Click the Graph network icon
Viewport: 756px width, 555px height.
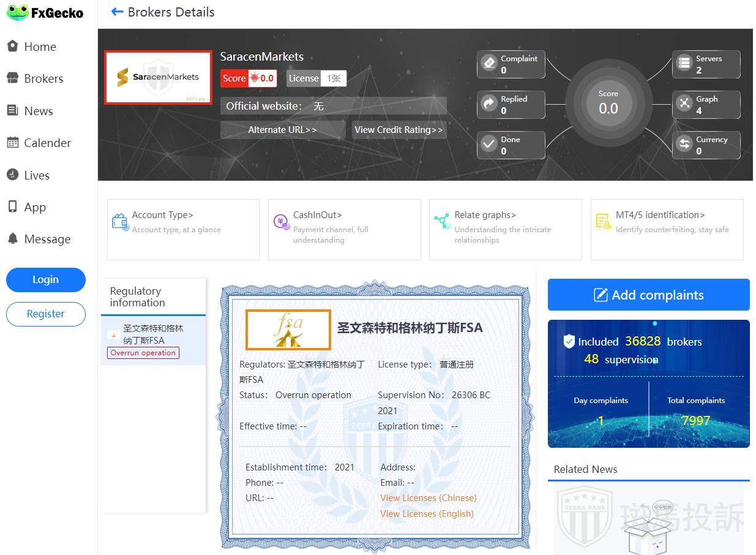pyautogui.click(x=684, y=104)
